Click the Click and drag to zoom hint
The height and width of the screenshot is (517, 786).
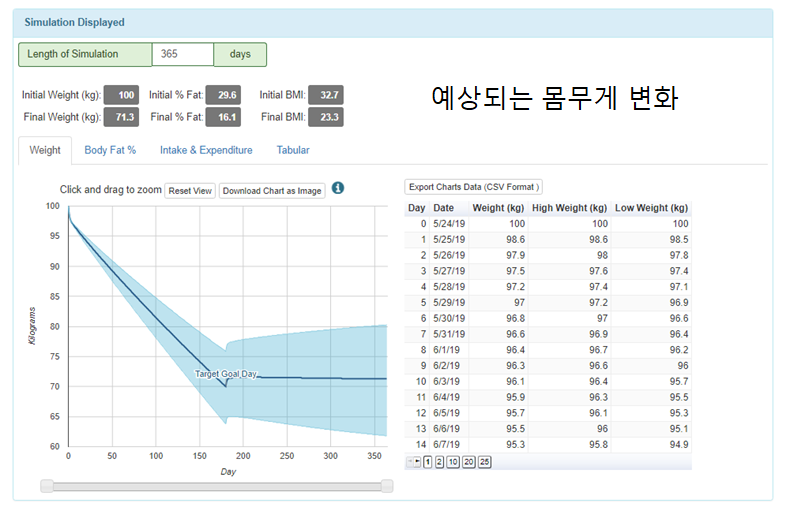(x=111, y=190)
